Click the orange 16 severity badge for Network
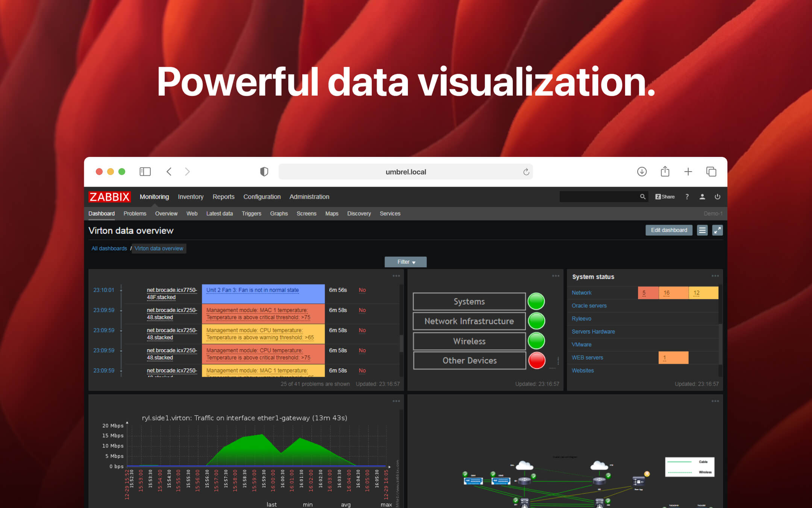The height and width of the screenshot is (508, 812). [667, 292]
